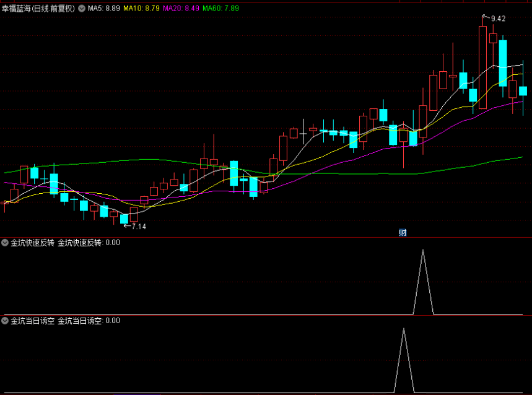Viewport: 532px width, 395px height.
Task: Click the 7.14 low price label
Action: (x=139, y=227)
